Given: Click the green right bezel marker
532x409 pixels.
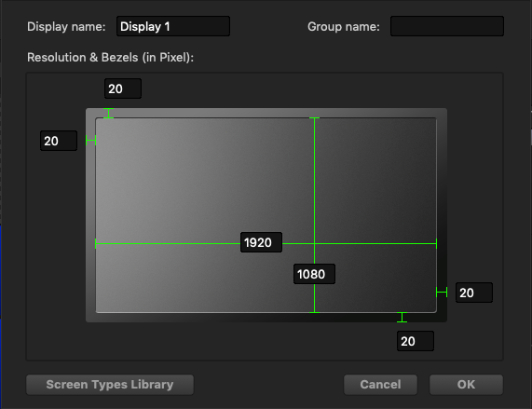Looking at the screenshot, I should click(x=442, y=292).
